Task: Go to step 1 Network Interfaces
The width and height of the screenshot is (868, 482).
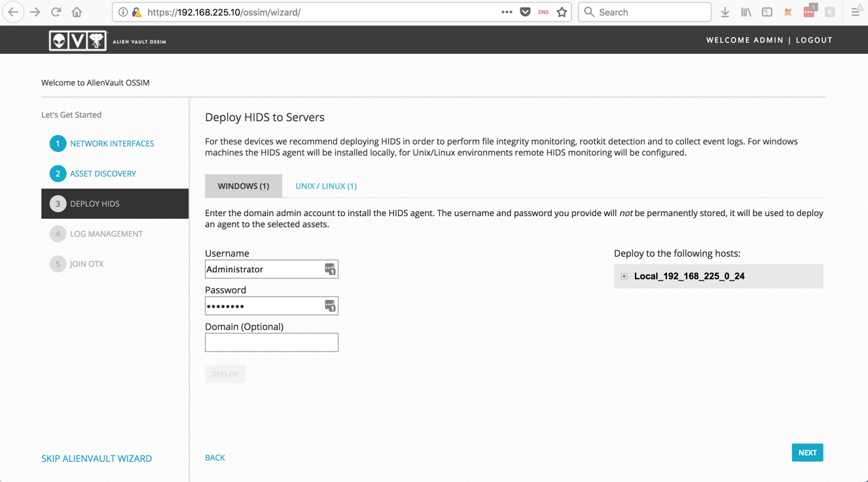Action: (x=112, y=143)
